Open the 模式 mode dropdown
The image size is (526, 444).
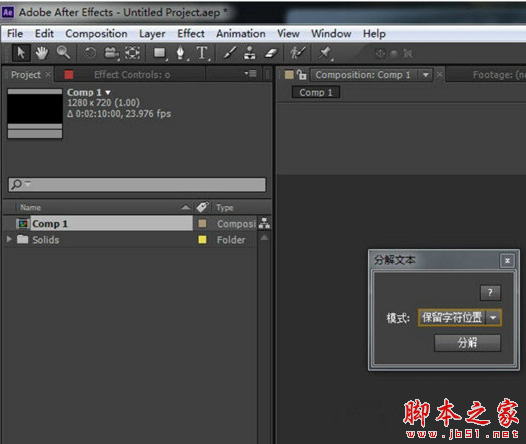[460, 318]
